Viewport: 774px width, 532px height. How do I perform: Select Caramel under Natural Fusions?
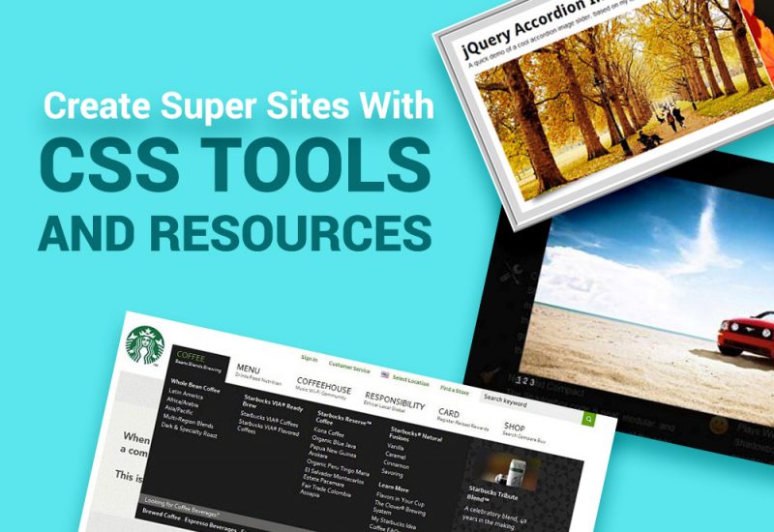[x=396, y=456]
